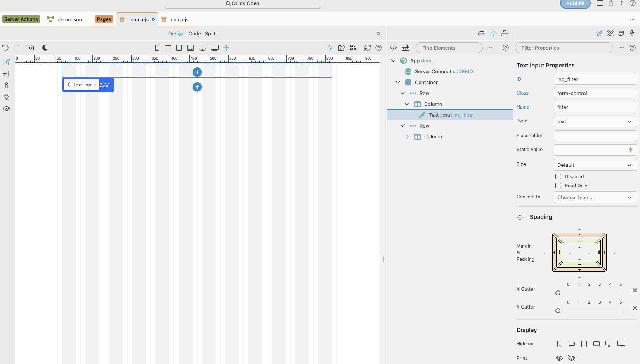Click the camera screenshot icon
This screenshot has width=640, height=364.
31,48
